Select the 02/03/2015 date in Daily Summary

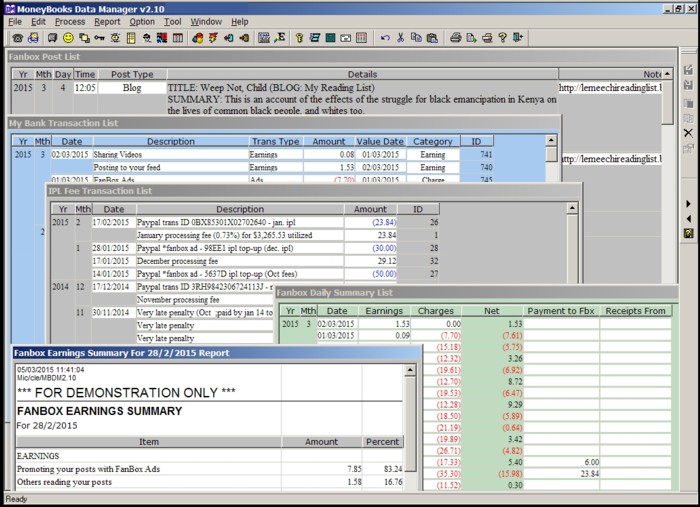336,324
